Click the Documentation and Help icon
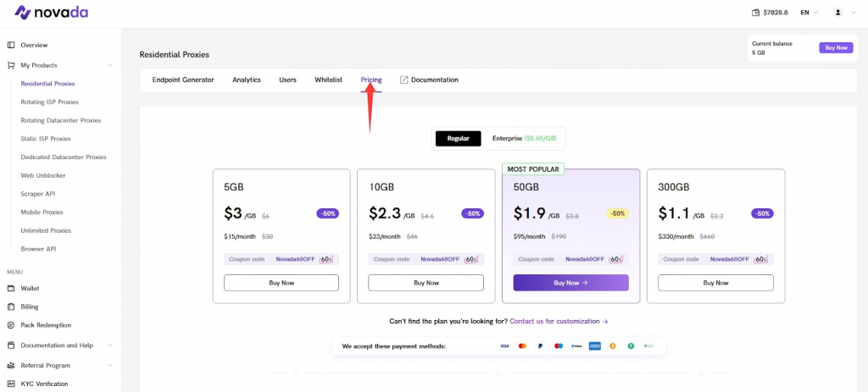The width and height of the screenshot is (868, 392). 11,345
